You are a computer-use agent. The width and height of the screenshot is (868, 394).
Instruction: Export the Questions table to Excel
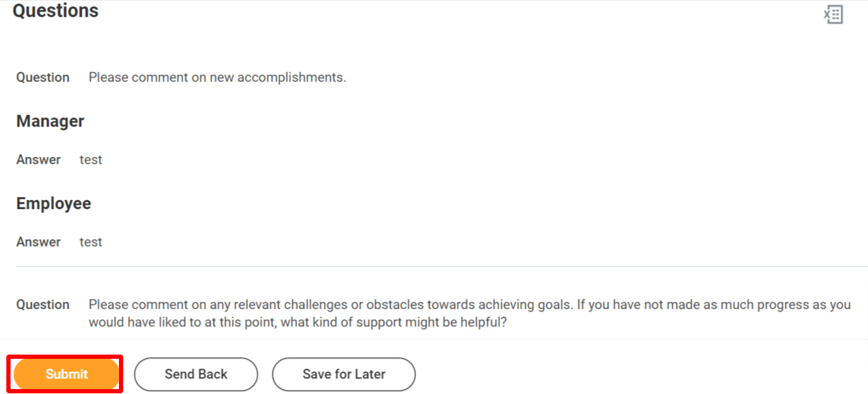tap(834, 15)
